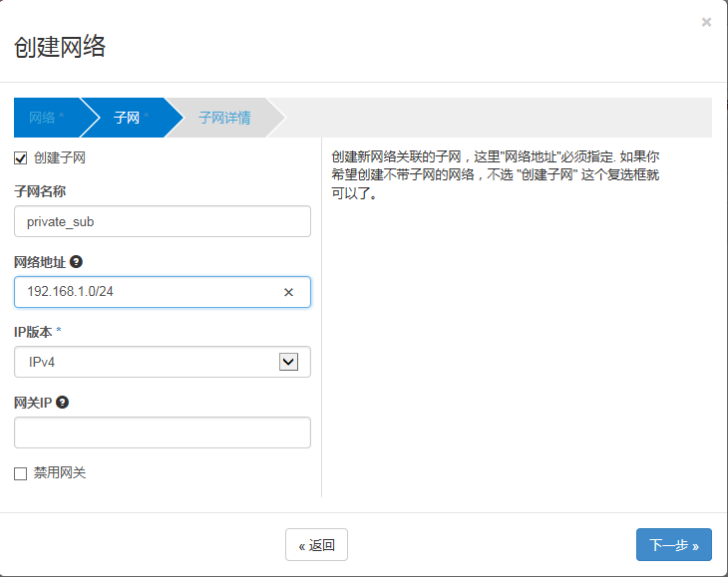Click the help icon beside 网络地址

(76, 262)
